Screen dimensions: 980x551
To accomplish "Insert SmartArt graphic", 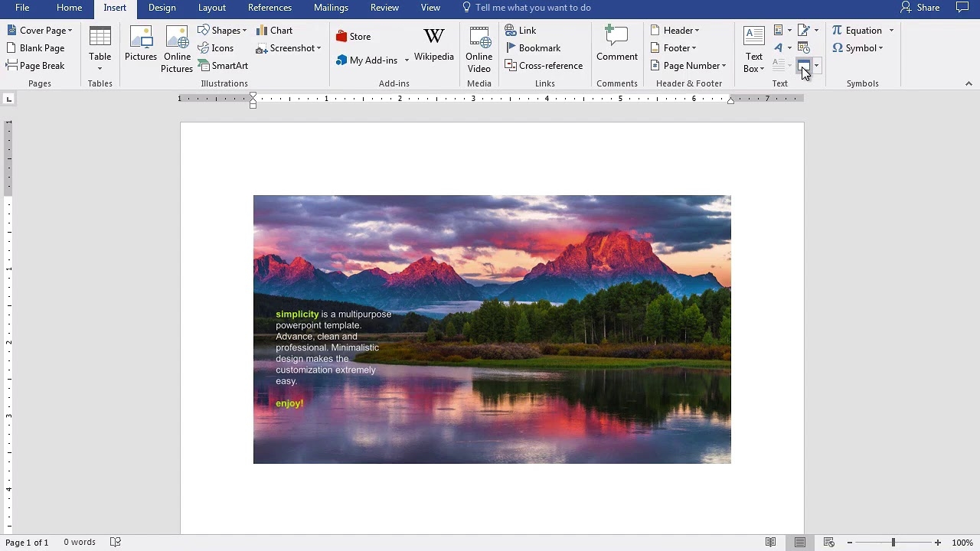I will tap(223, 66).
